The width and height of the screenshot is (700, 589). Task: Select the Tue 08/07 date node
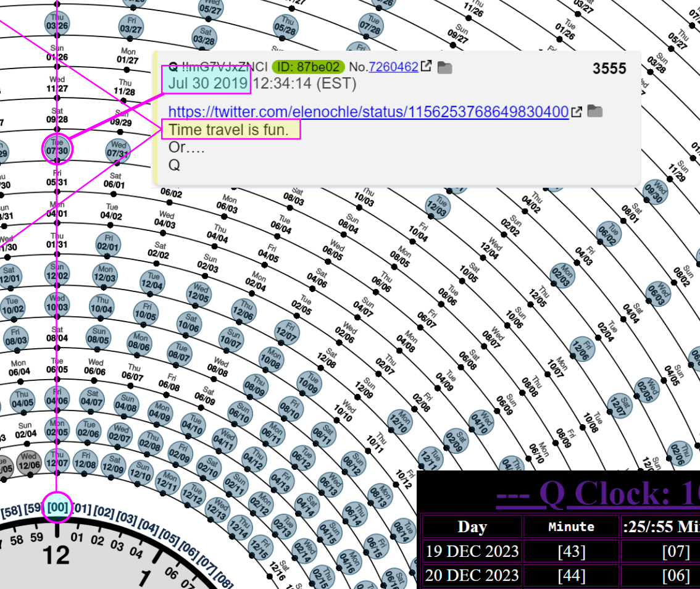[180, 353]
